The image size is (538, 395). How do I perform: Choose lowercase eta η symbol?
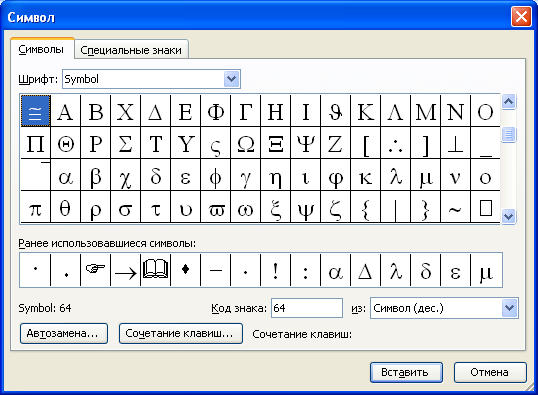click(276, 175)
